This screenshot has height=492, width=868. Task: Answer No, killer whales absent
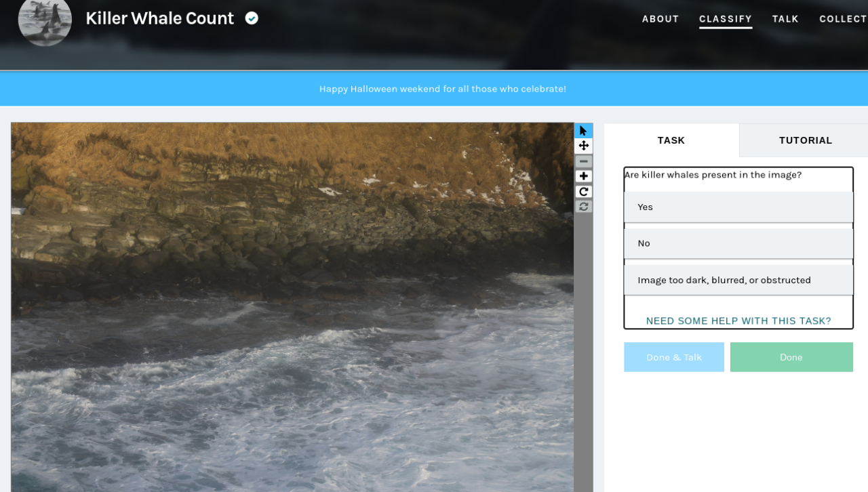pos(738,243)
